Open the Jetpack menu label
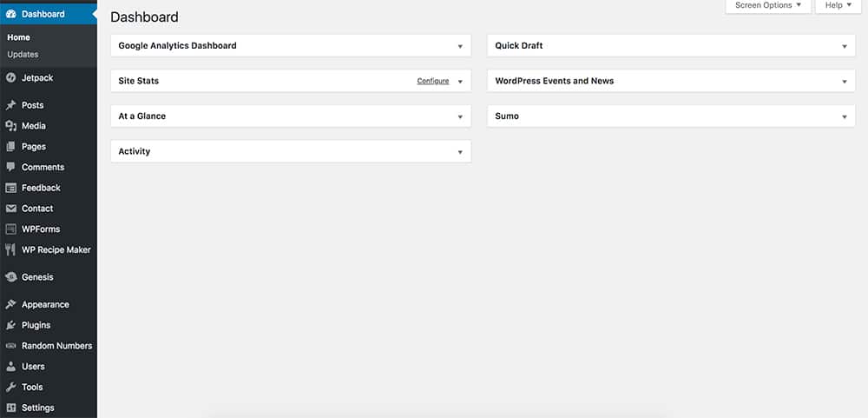Viewport: 868px width, 418px height. 37,78
